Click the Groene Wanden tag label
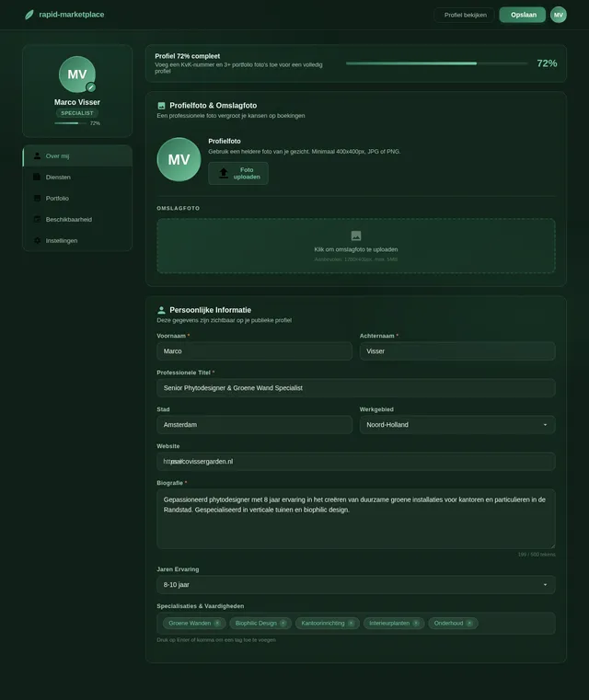Viewport: 589px width, 700px height. (190, 624)
